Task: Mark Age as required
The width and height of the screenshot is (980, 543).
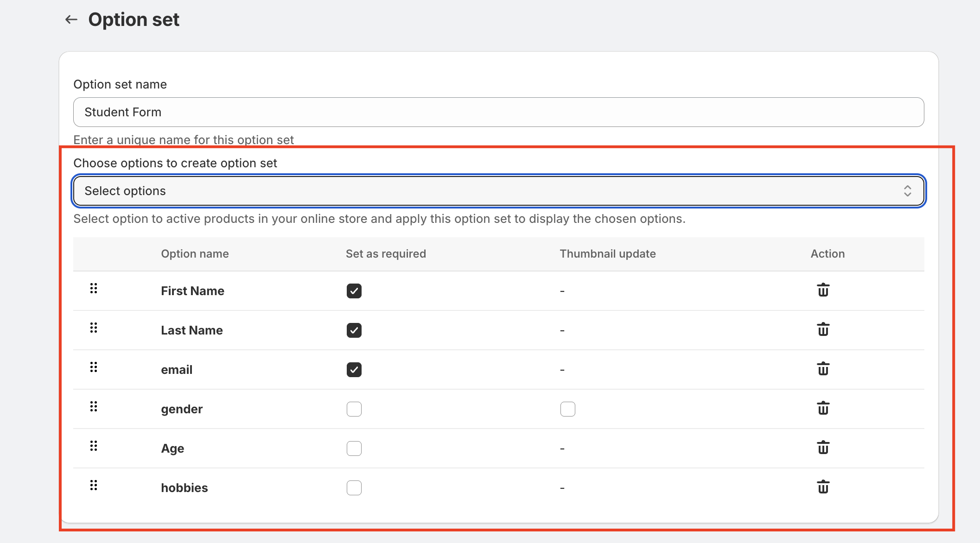Action: click(354, 448)
